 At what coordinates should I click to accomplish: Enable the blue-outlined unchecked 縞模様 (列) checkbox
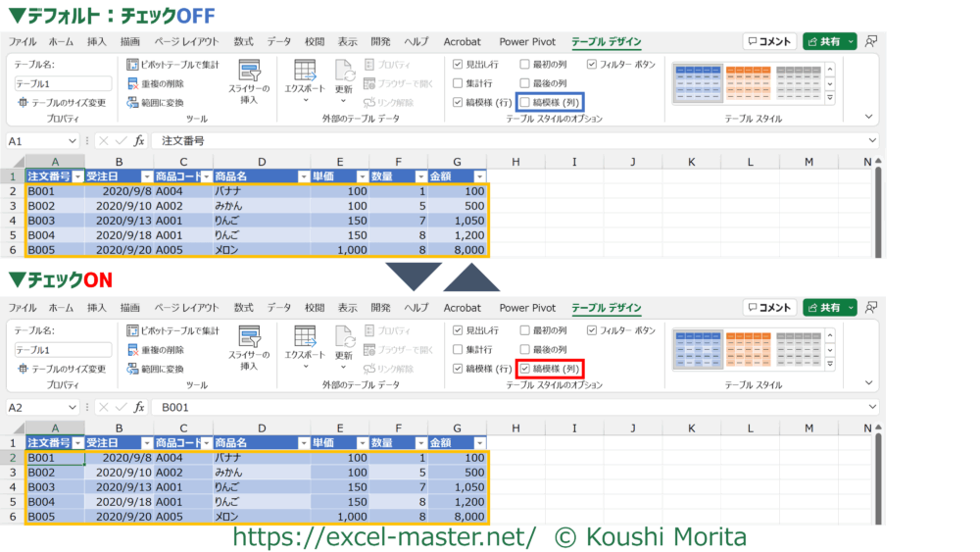[x=526, y=102]
